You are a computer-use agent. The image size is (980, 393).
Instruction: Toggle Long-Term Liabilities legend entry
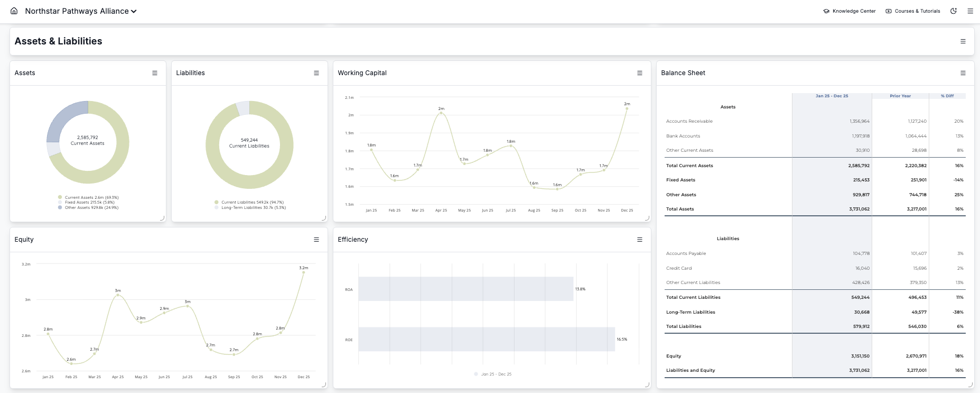pyautogui.click(x=250, y=208)
